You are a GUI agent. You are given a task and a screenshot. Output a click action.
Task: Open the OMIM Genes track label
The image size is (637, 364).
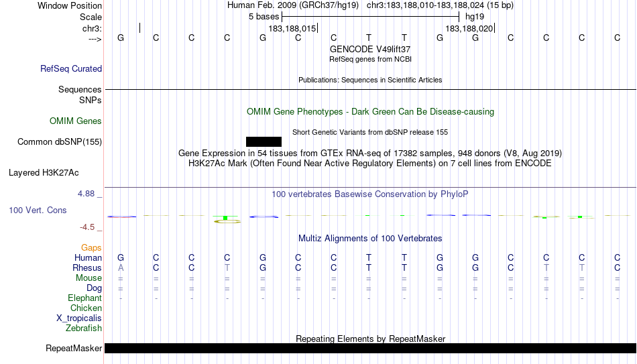coord(75,121)
